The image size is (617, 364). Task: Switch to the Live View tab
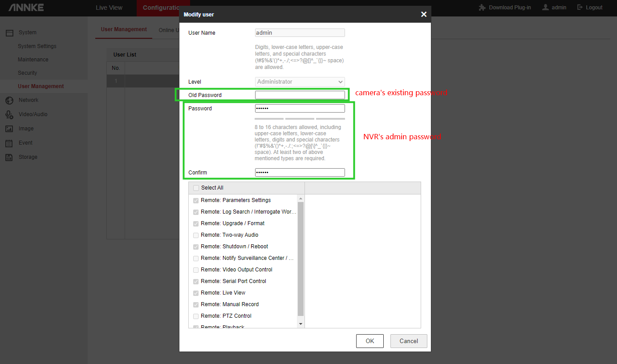tap(109, 8)
